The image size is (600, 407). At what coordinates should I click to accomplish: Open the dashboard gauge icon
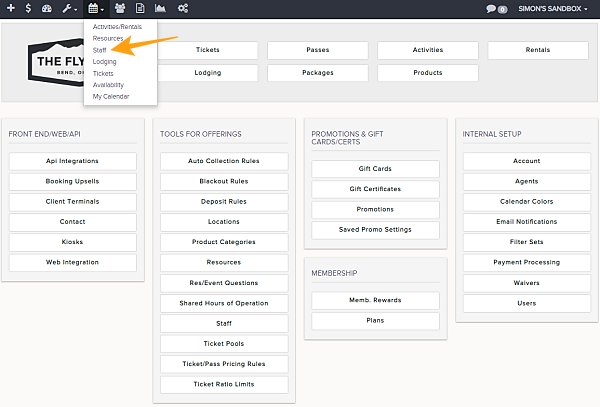pos(47,8)
